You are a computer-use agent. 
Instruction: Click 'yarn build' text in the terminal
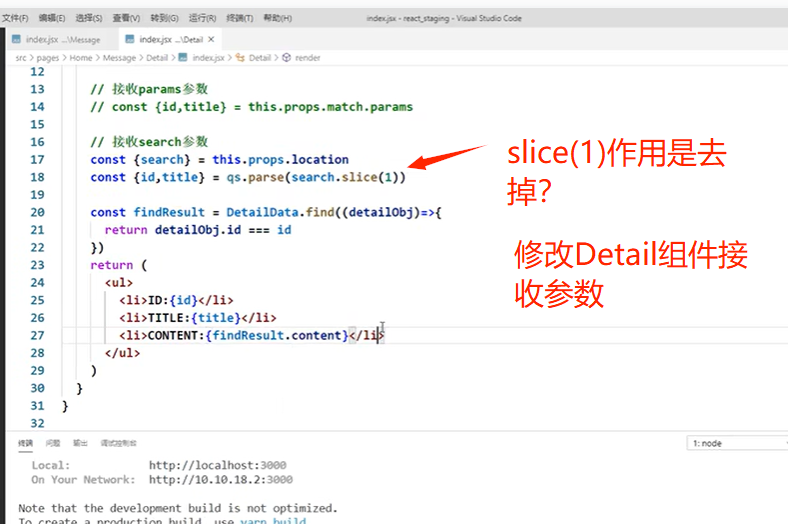(x=273, y=520)
